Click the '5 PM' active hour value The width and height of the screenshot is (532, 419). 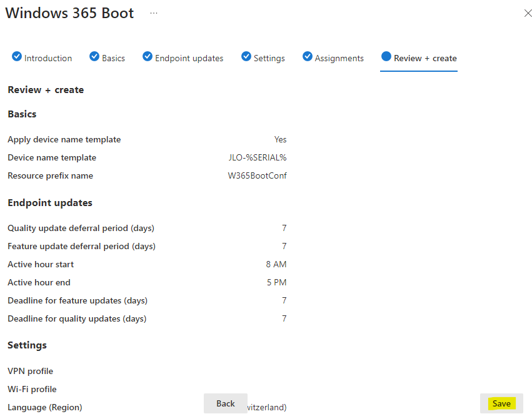pos(276,282)
